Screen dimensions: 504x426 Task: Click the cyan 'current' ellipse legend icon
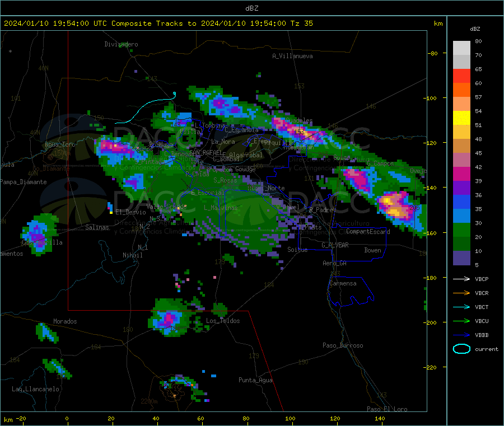(461, 349)
